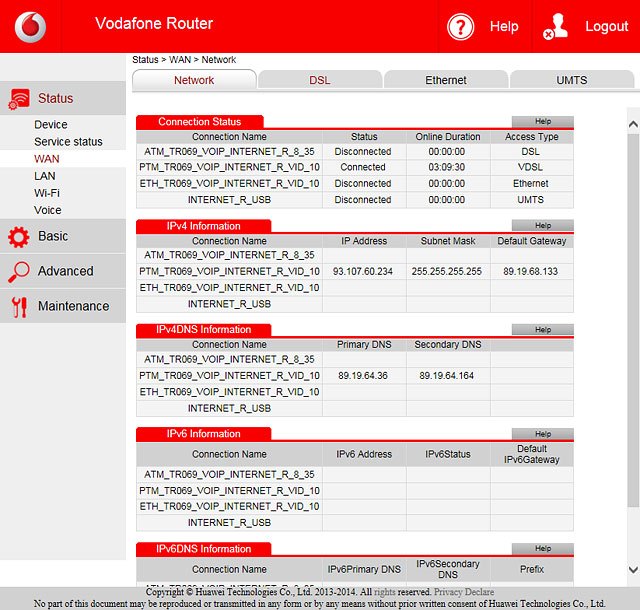Click subnet mask '255.255.255.255'
640x610 pixels.
point(447,272)
